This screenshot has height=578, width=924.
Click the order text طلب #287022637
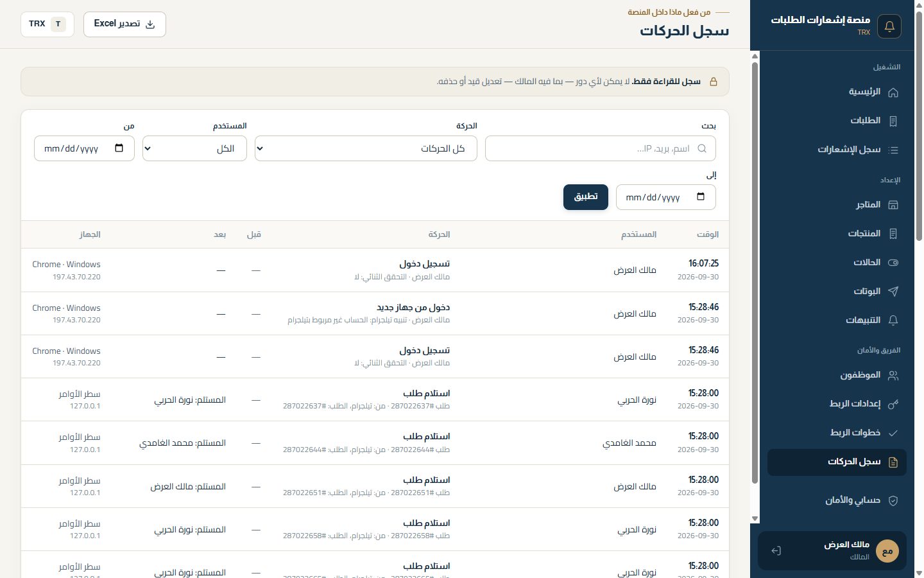(420, 406)
